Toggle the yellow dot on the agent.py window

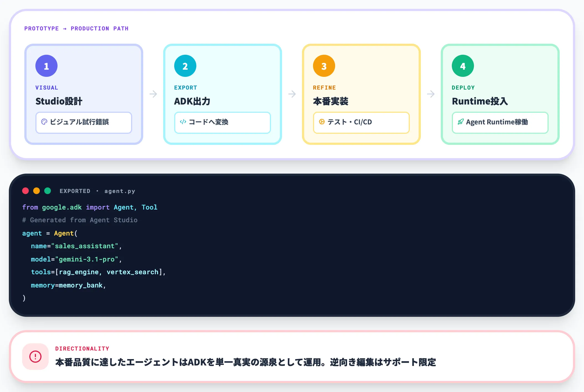point(36,191)
